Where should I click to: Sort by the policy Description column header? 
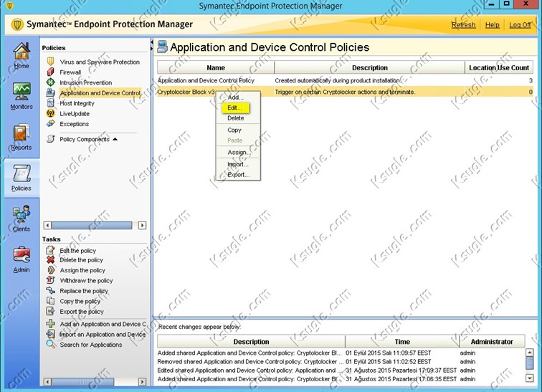tap(369, 67)
